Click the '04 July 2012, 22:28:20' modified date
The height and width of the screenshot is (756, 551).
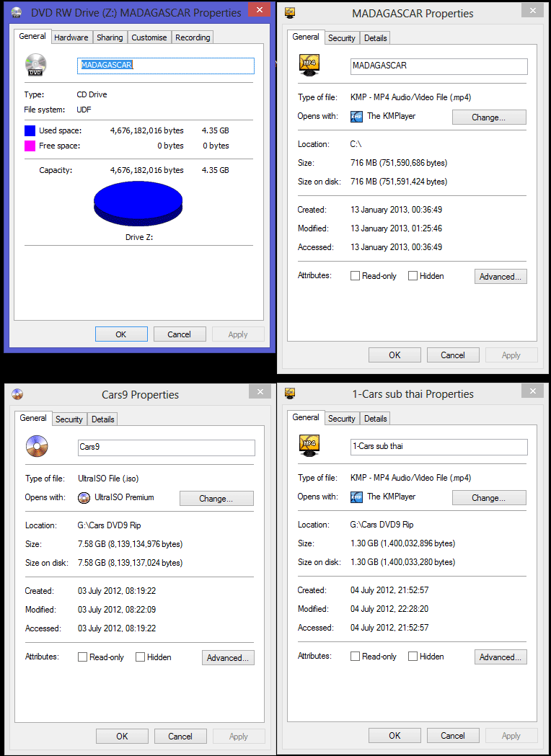[389, 609]
